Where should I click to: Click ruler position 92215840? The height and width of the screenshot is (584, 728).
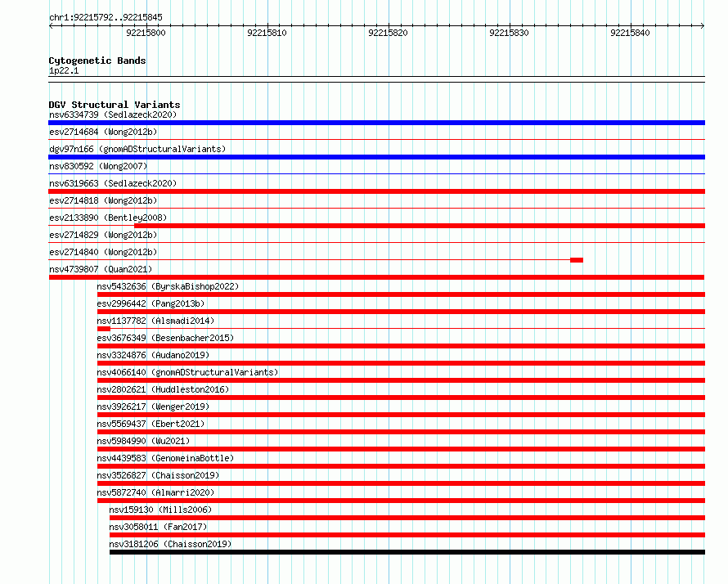[x=630, y=33]
